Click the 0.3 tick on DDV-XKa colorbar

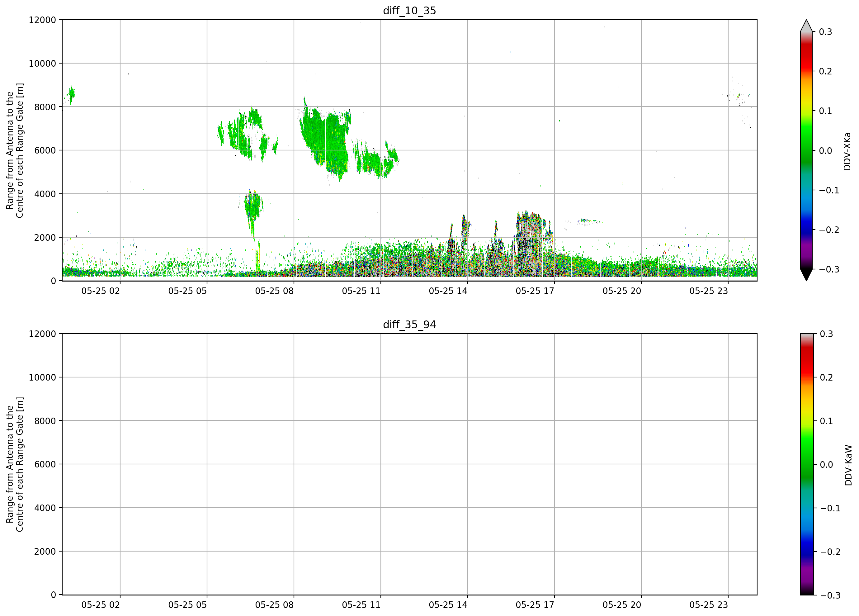[x=826, y=32]
